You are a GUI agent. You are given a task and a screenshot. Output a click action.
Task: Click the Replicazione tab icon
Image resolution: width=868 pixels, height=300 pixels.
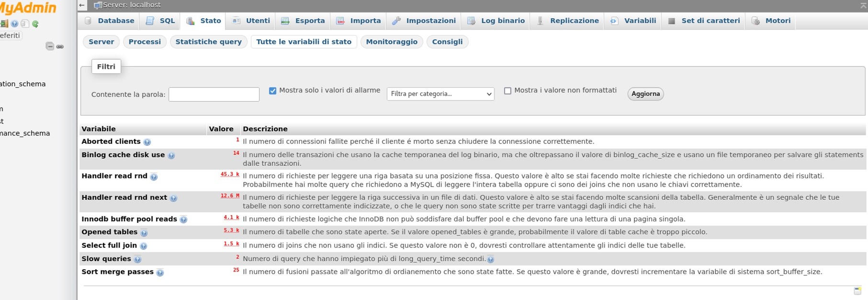pos(540,21)
